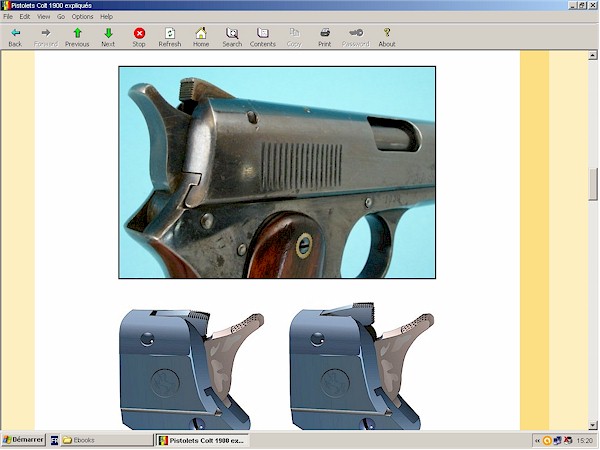Viewport: 600px width, 450px height.
Task: Go to Next page with green down arrow
Action: tap(108, 38)
